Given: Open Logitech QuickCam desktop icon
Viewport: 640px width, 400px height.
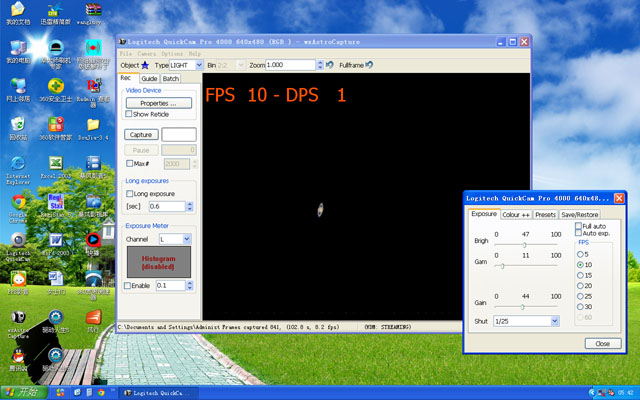Looking at the screenshot, I should [18, 241].
